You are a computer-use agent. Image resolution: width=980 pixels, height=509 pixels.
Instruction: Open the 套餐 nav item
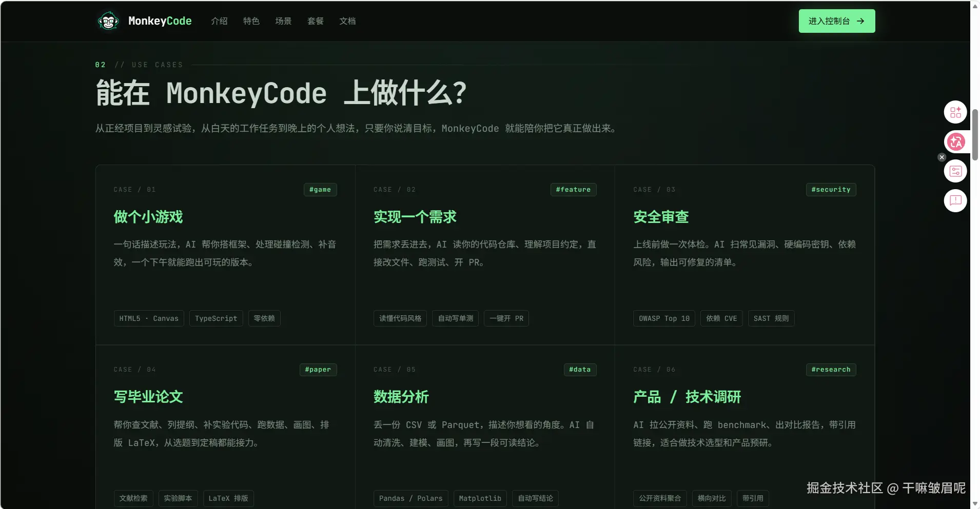pos(316,21)
